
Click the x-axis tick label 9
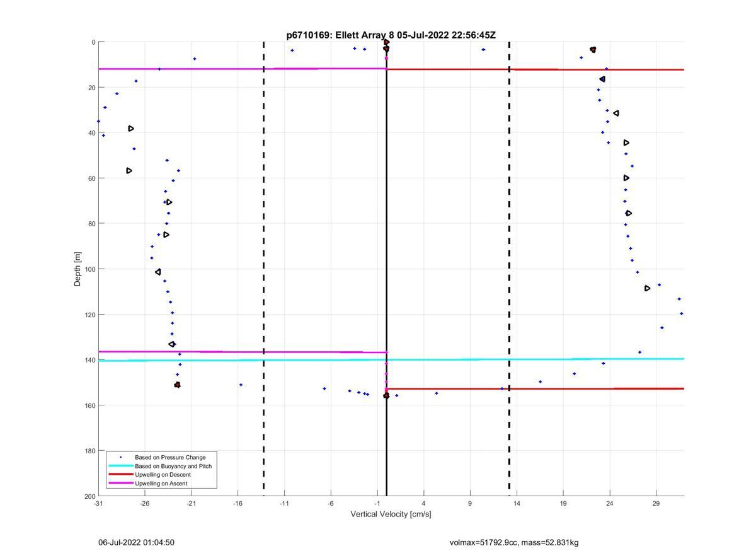pyautogui.click(x=470, y=503)
